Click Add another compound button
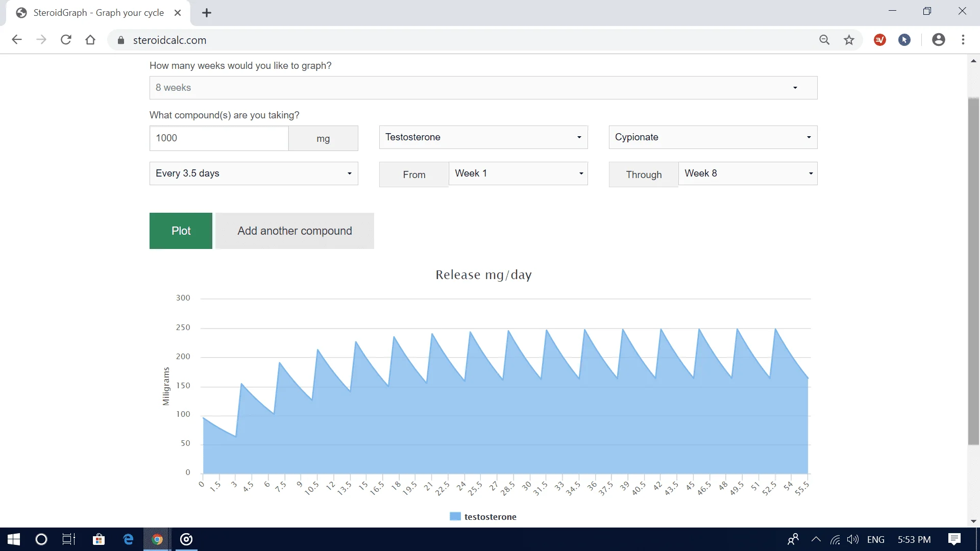This screenshot has height=551, width=980. [x=295, y=231]
